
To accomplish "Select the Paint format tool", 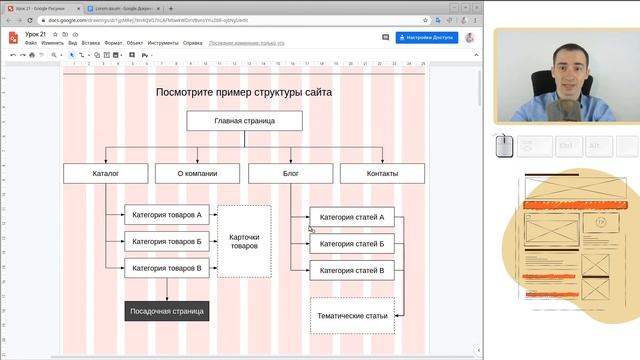I will pyautogui.click(x=41, y=55).
